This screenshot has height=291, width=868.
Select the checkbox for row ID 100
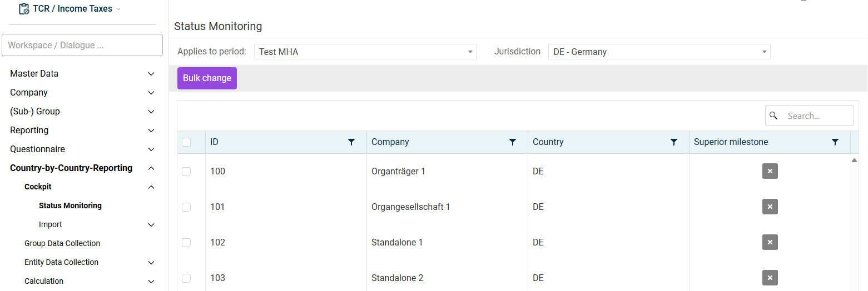186,172
